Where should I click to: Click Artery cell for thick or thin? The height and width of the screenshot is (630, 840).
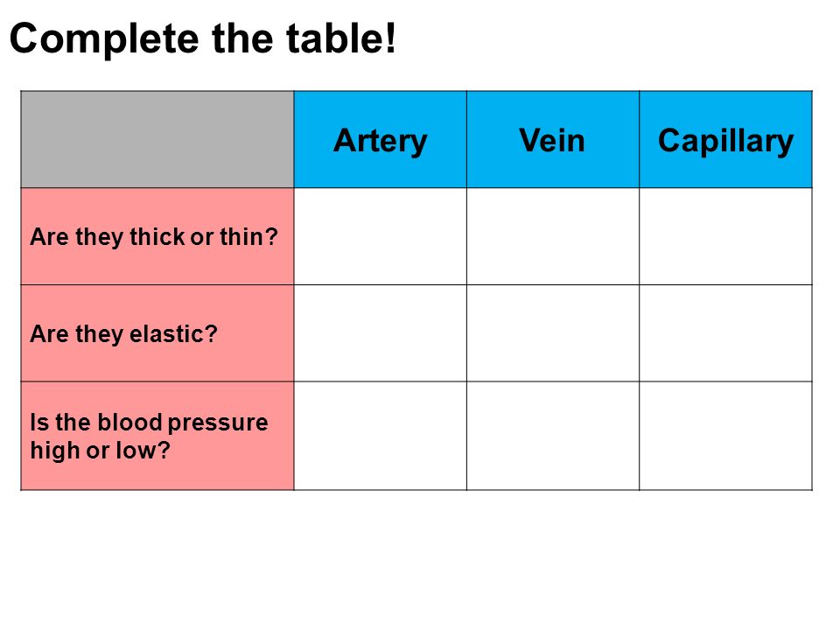click(381, 237)
